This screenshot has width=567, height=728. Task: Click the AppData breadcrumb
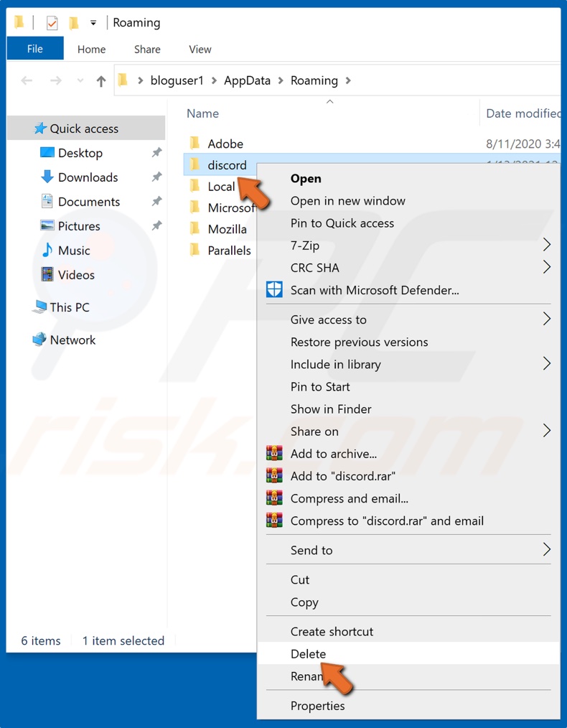tap(247, 81)
